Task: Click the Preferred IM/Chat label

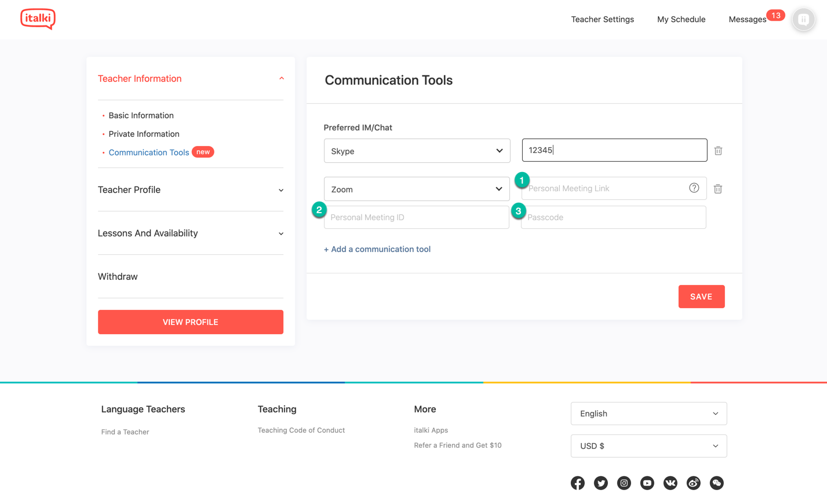Action: pyautogui.click(x=358, y=127)
